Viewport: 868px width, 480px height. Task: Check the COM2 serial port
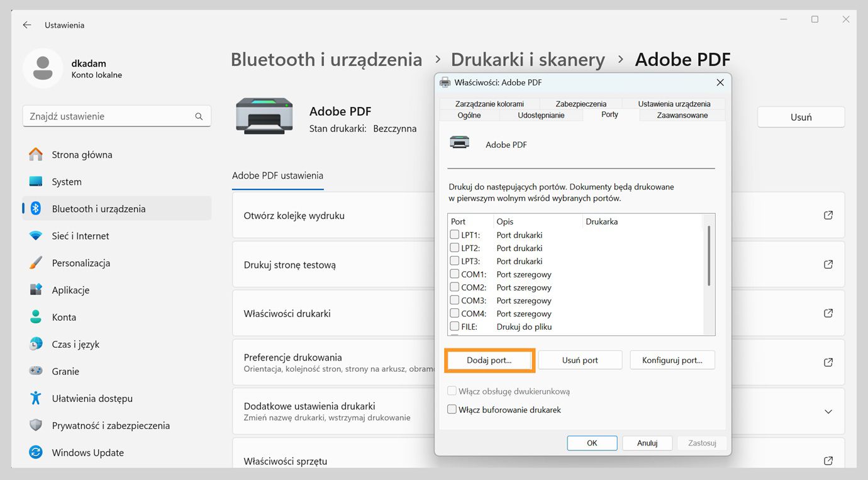[x=454, y=287]
